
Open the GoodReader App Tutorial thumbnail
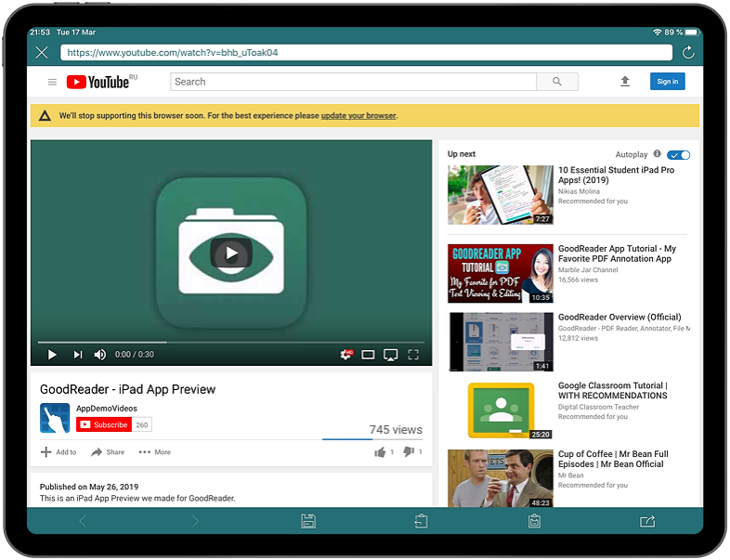[501, 274]
